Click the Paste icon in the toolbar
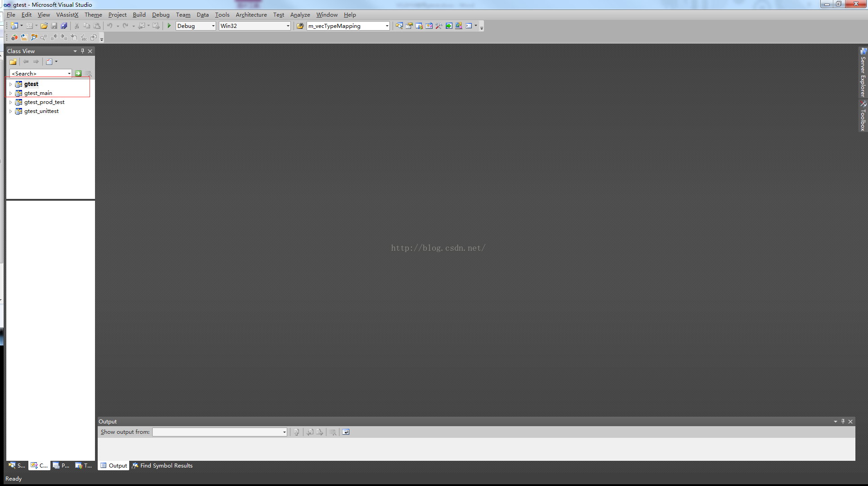 coord(97,26)
